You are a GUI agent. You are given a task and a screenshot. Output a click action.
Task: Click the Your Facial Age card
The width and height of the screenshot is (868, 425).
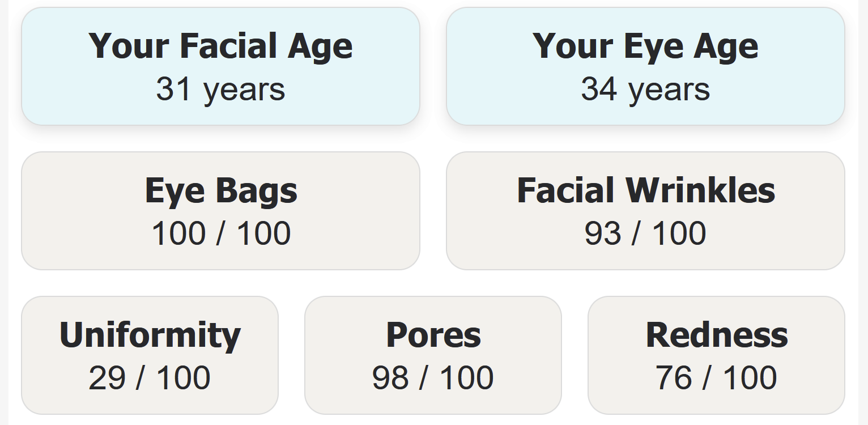(220, 66)
